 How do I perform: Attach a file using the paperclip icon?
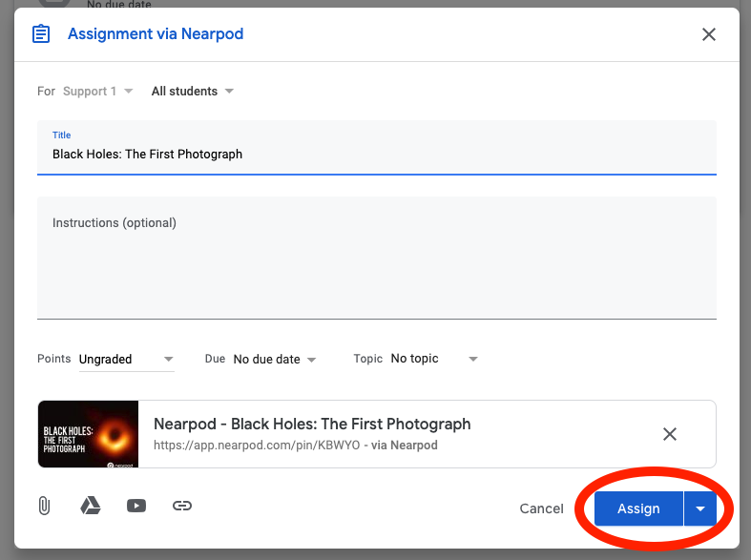pyautogui.click(x=44, y=506)
